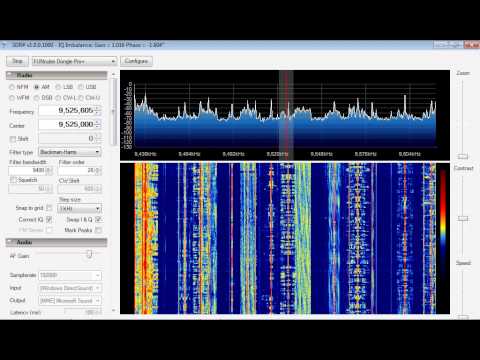Image resolution: width=480 pixels, height=360 pixels.
Task: Close the SDR# window
Action: tap(472, 44)
